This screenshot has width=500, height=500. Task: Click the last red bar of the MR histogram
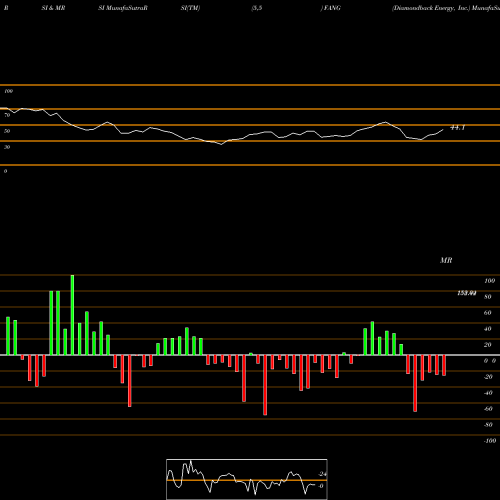pos(444,365)
